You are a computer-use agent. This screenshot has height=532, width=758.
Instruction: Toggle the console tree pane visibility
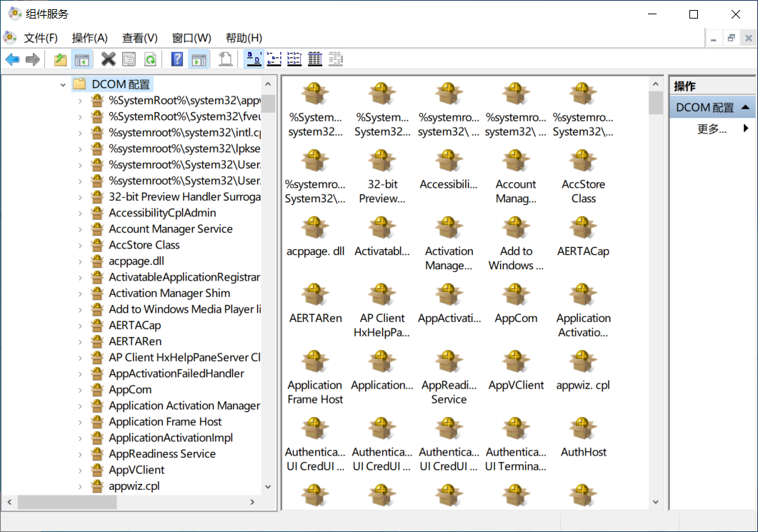[82, 59]
